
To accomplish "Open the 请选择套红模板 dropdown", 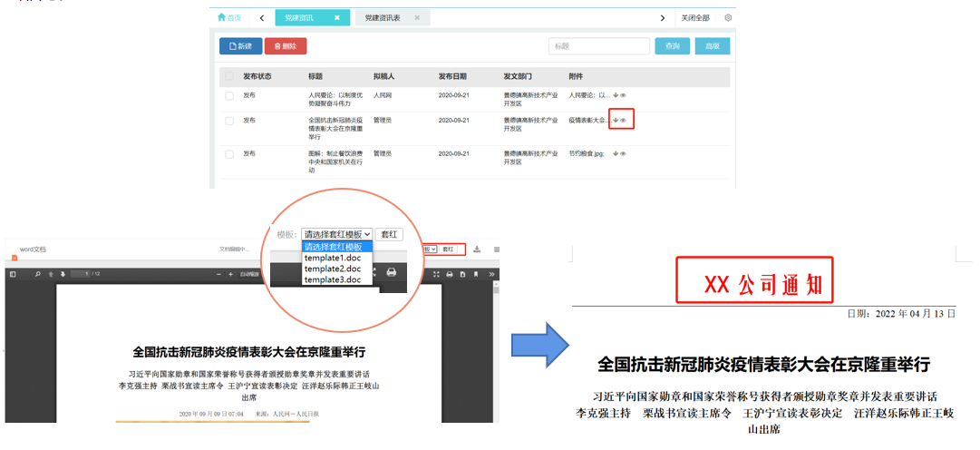I will [336, 234].
